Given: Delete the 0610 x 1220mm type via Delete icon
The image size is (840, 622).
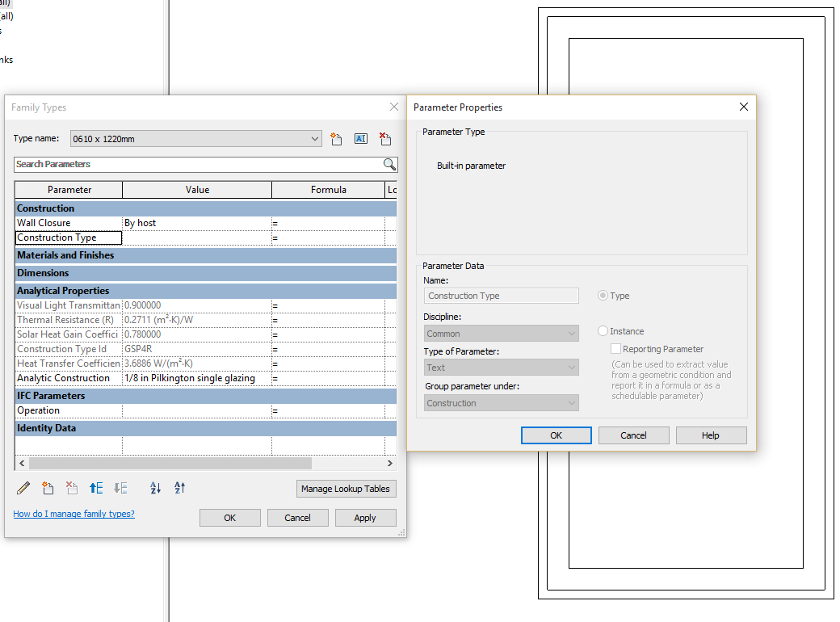Looking at the screenshot, I should tap(385, 138).
